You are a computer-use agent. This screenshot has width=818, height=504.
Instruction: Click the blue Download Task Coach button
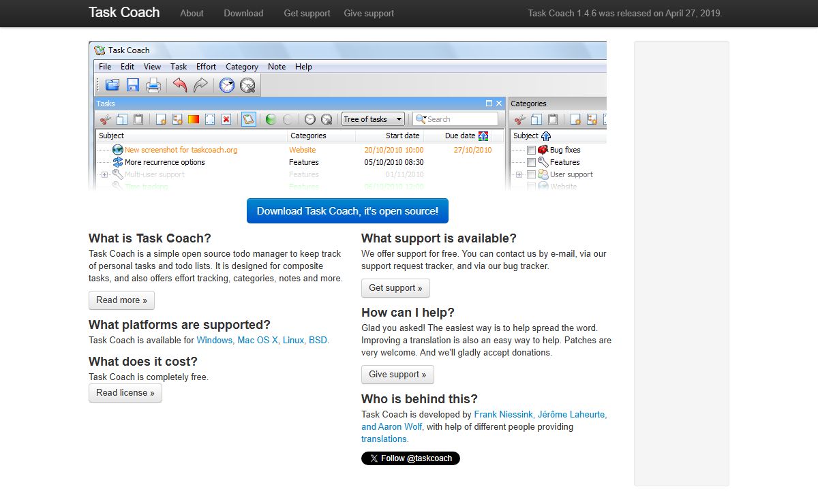click(347, 211)
